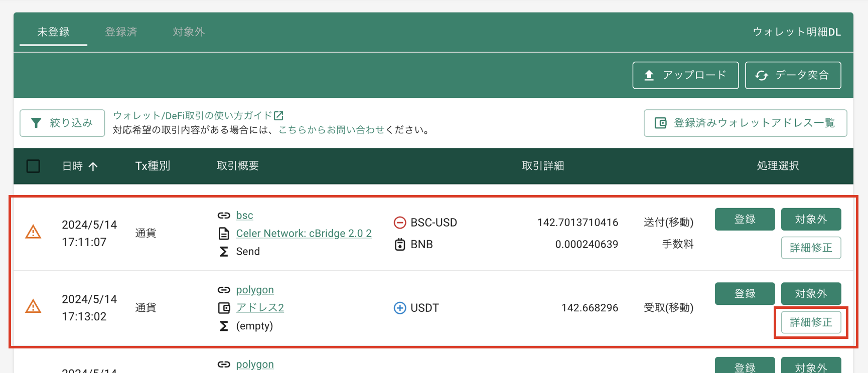Screen dimensions: 868x373
Task: Click warning icon on 17:13:02 row
Action: [33, 306]
